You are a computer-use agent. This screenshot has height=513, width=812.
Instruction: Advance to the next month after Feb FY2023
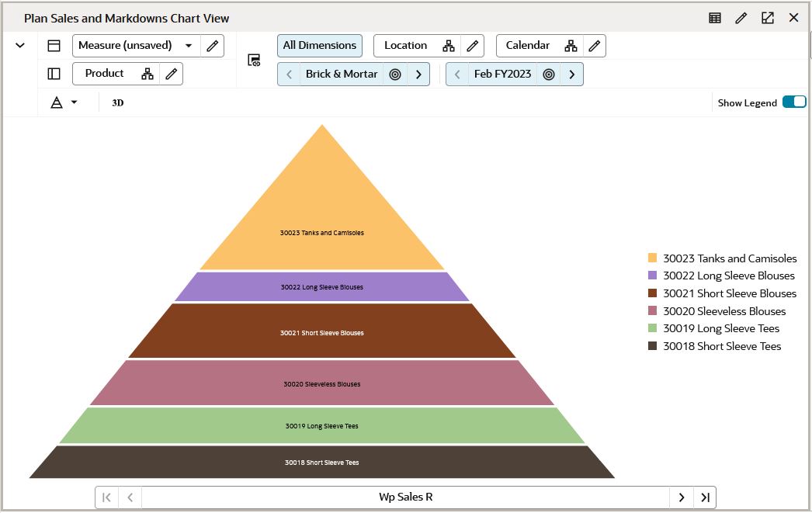click(572, 74)
